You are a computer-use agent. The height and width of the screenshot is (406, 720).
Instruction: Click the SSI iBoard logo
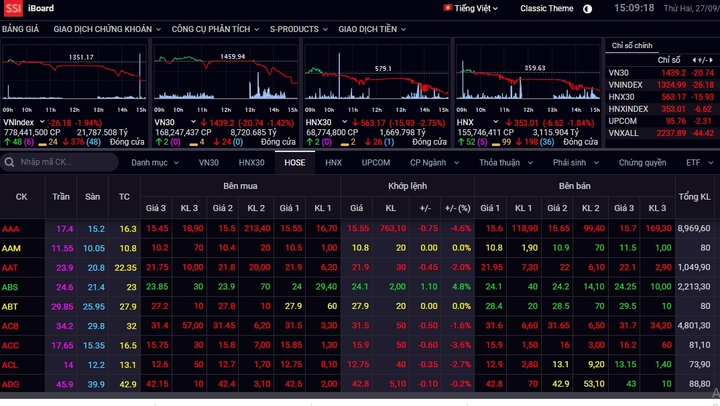(28, 8)
